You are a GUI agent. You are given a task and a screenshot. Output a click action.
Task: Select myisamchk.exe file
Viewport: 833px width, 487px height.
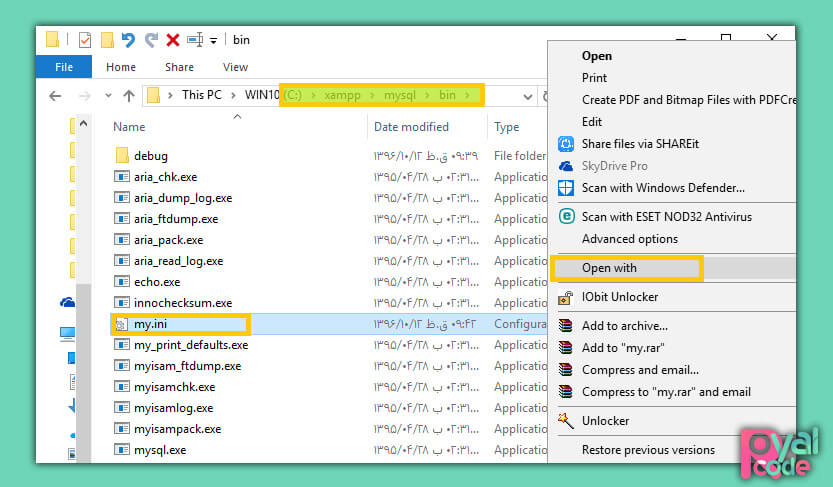(x=174, y=387)
